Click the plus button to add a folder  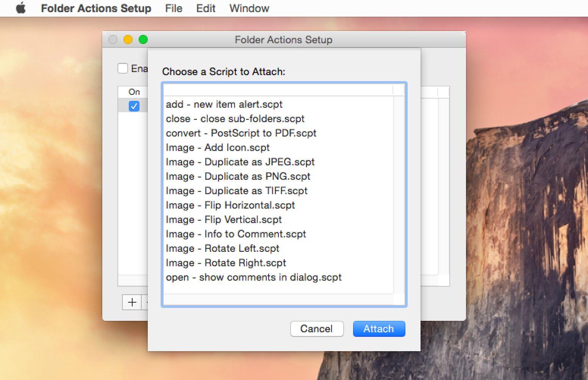132,302
